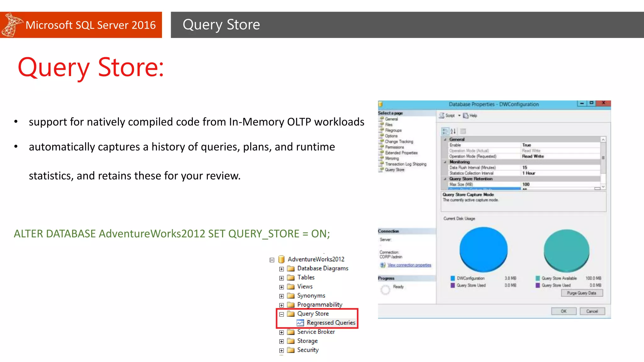Image resolution: width=644 pixels, height=362 pixels.
Task: Expand the Programmability node
Action: (281, 305)
